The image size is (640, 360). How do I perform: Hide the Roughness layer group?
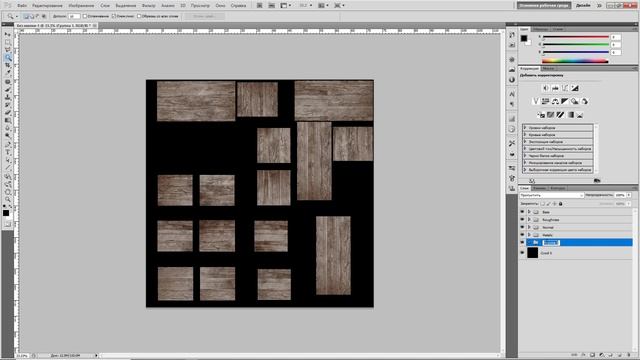click(x=522, y=220)
